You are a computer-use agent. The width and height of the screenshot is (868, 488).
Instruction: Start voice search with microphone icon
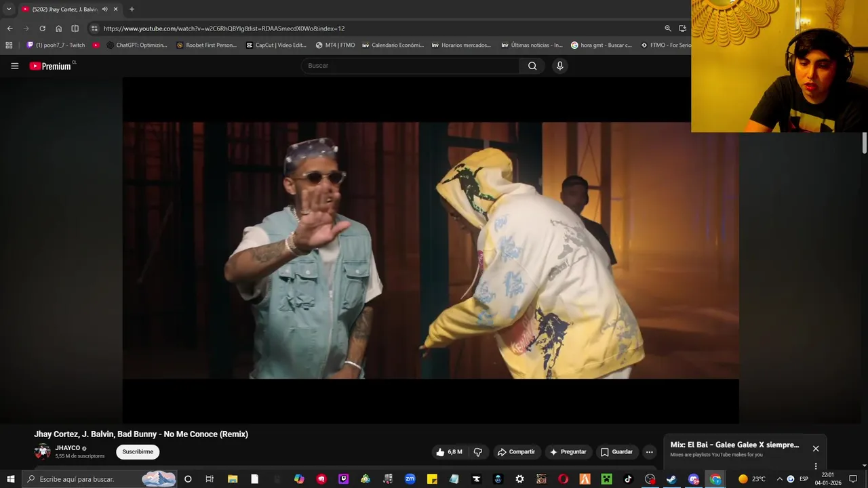tap(559, 66)
